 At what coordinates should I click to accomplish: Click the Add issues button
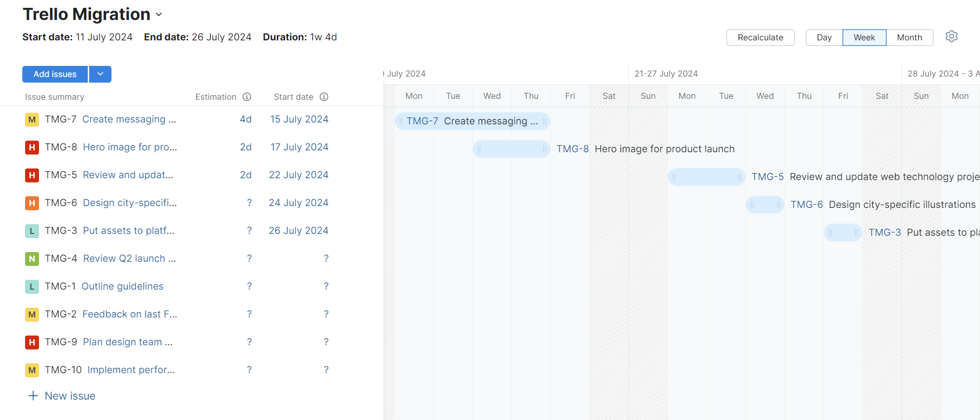click(x=55, y=74)
